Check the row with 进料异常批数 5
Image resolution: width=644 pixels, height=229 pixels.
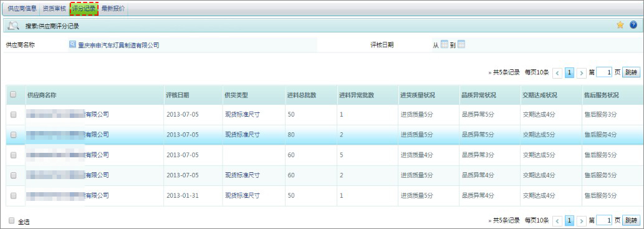pyautogui.click(x=13, y=155)
